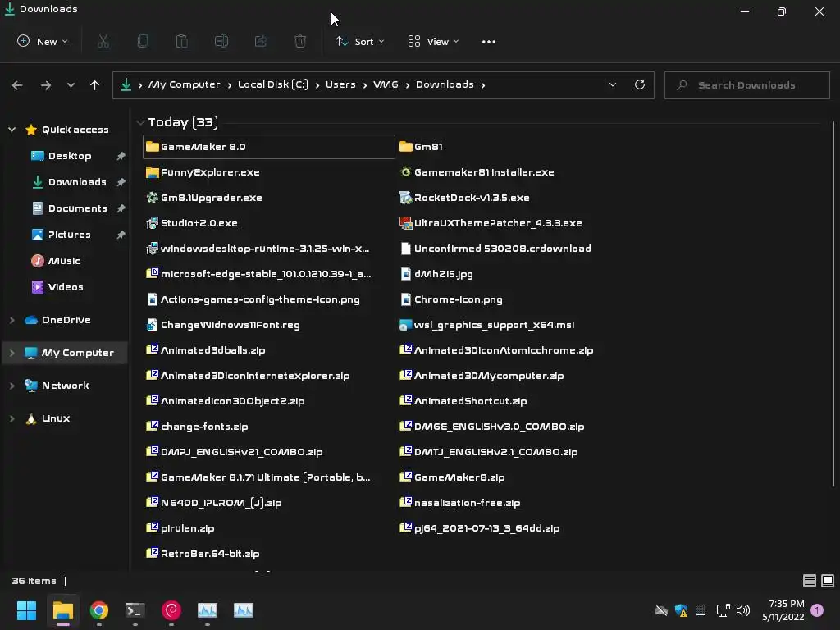
Task: Click the Cut scissors icon
Action: 103,41
